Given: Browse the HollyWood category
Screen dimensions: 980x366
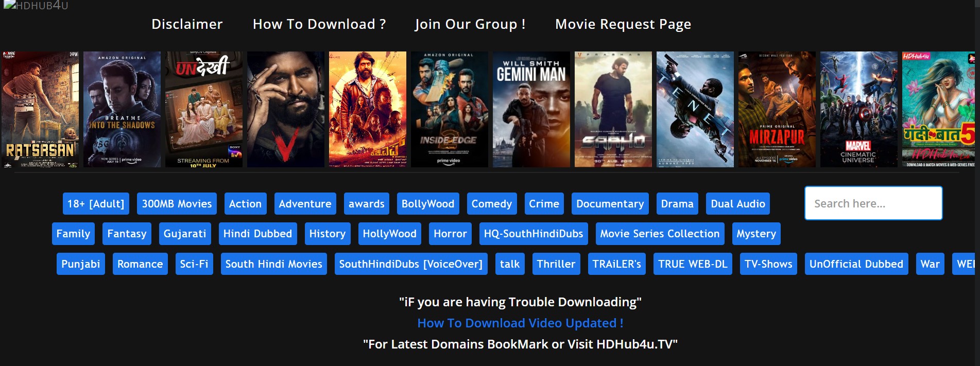Looking at the screenshot, I should 390,234.
